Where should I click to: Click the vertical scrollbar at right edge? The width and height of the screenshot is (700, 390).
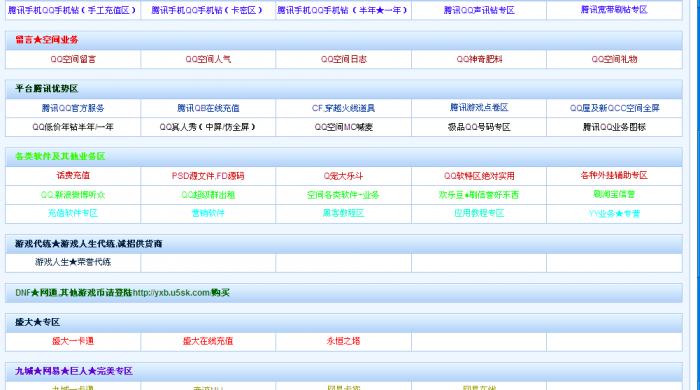(x=697, y=195)
